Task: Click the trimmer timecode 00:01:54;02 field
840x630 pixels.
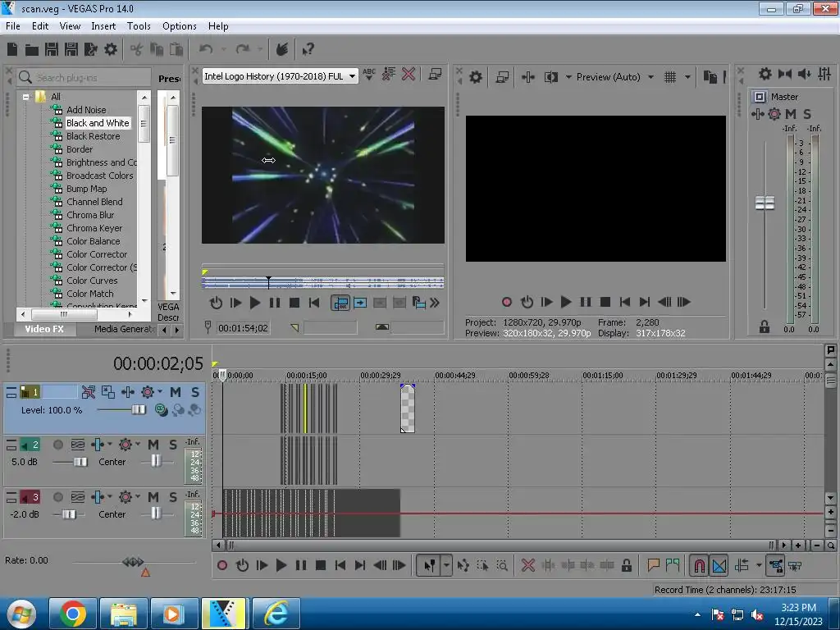Action: (x=243, y=328)
